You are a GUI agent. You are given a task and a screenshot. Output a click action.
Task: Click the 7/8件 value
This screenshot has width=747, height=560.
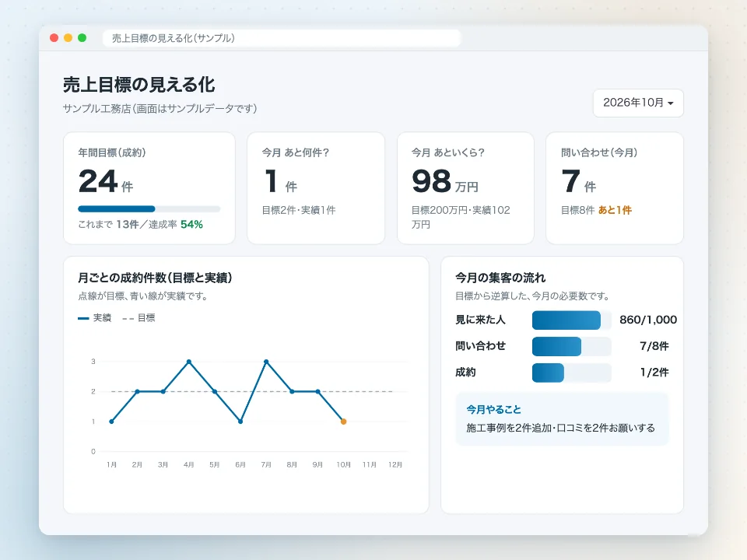(x=654, y=346)
